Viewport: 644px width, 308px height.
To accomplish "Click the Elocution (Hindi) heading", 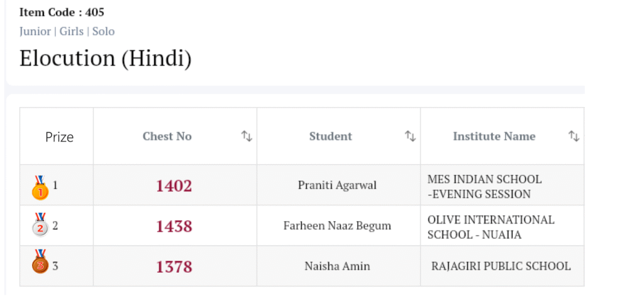I will [106, 59].
